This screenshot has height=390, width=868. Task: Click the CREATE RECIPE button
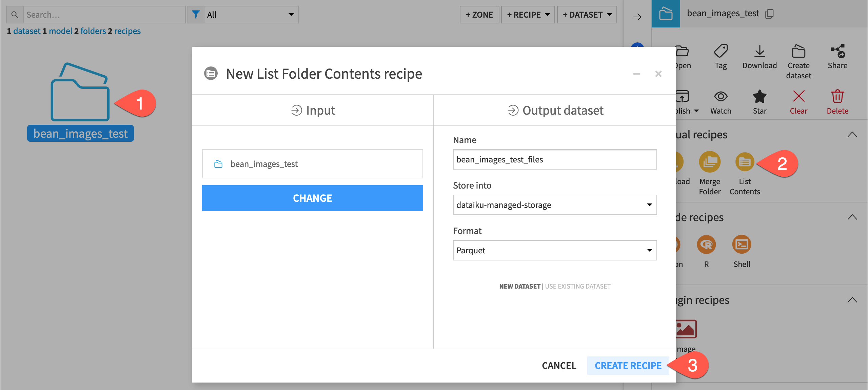[628, 366]
